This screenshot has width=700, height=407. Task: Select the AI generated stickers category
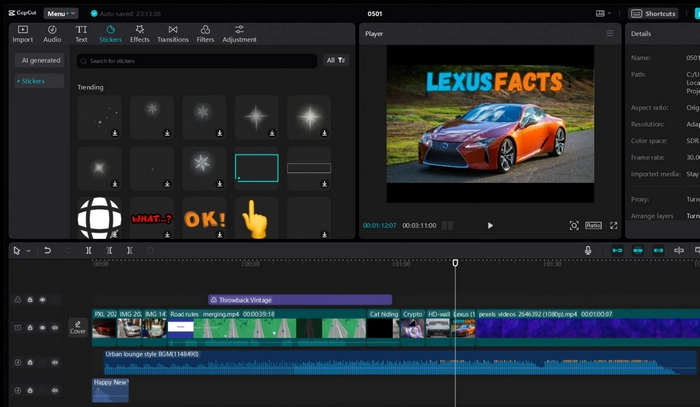click(40, 60)
